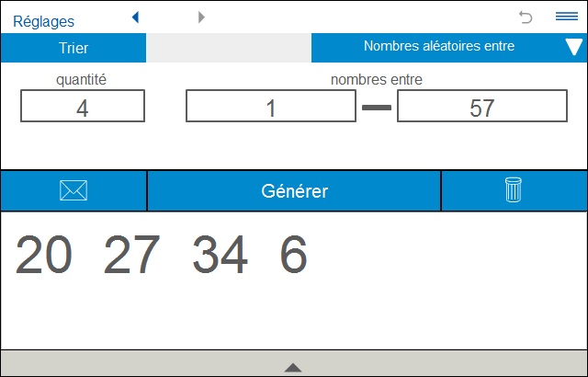This screenshot has width=588, height=377.
Task: Open the Réglages settings
Action: 44,20
